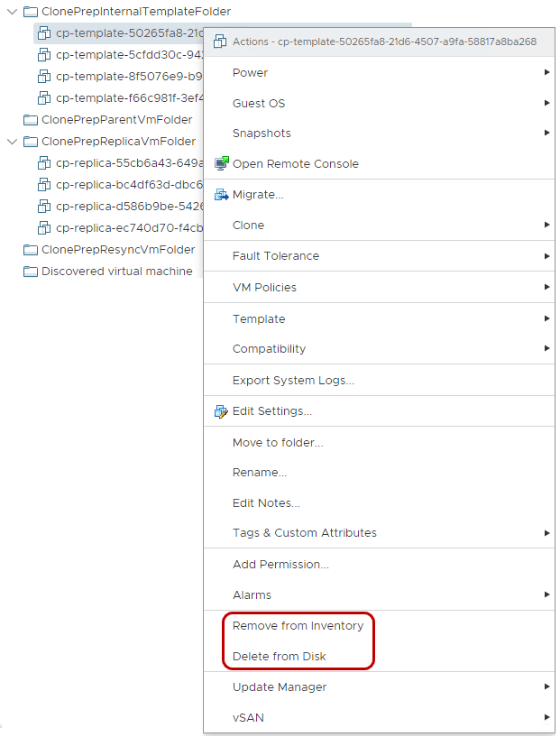Click the Discovered virtual machine folder icon
Image resolution: width=560 pixels, height=737 pixels.
point(30,272)
